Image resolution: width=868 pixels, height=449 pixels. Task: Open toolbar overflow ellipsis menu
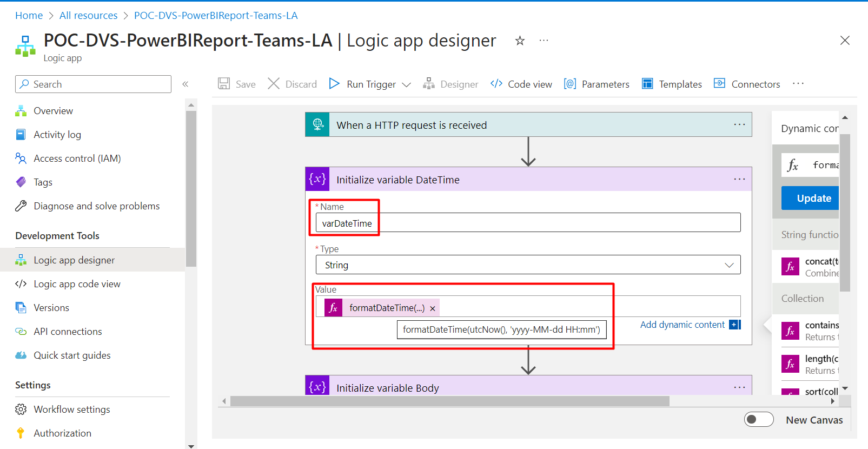pos(798,83)
